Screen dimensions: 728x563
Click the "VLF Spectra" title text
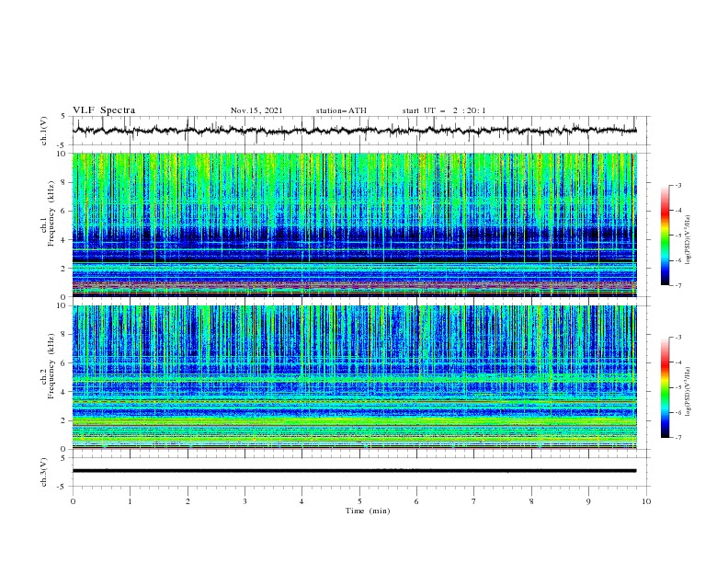(x=104, y=110)
